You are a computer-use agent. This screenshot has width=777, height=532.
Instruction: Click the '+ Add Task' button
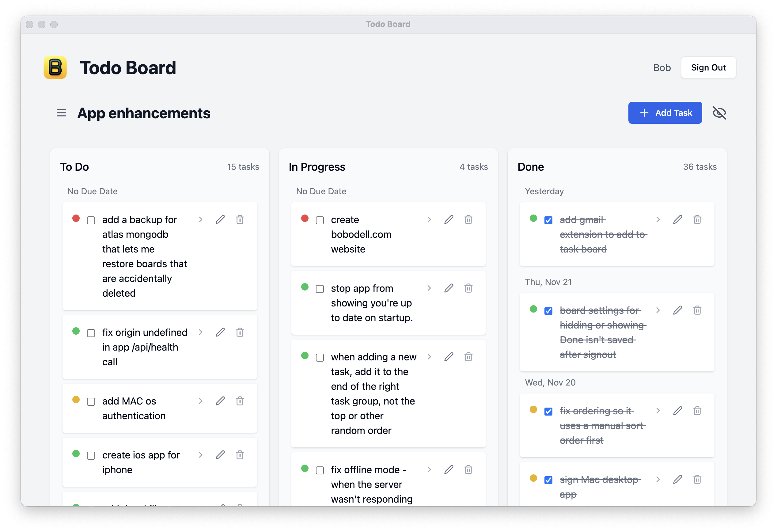coord(666,112)
